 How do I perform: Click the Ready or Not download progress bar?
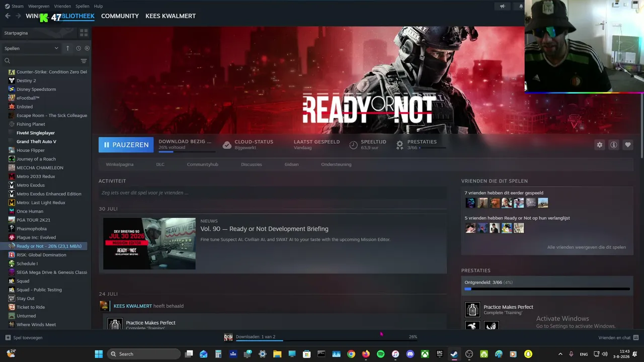(x=187, y=151)
